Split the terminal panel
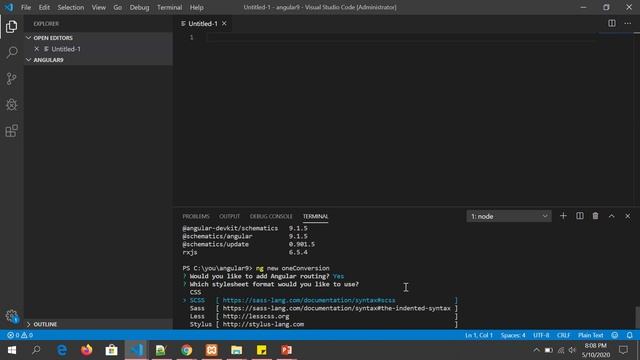The image size is (640, 360). coord(580,216)
